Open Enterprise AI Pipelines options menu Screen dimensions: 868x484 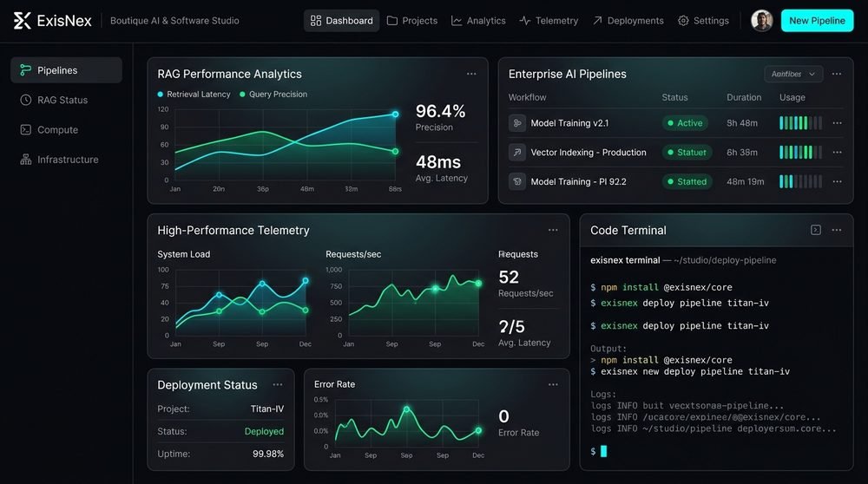pos(837,74)
